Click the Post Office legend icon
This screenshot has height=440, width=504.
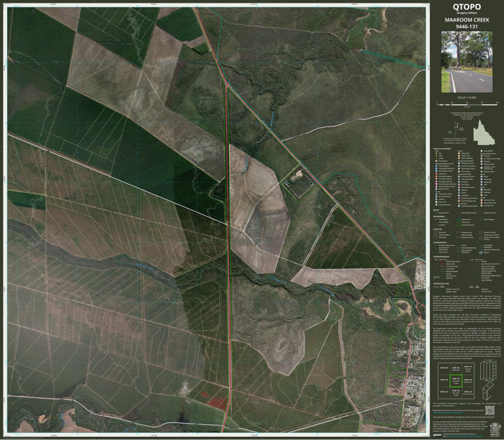click(459, 185)
